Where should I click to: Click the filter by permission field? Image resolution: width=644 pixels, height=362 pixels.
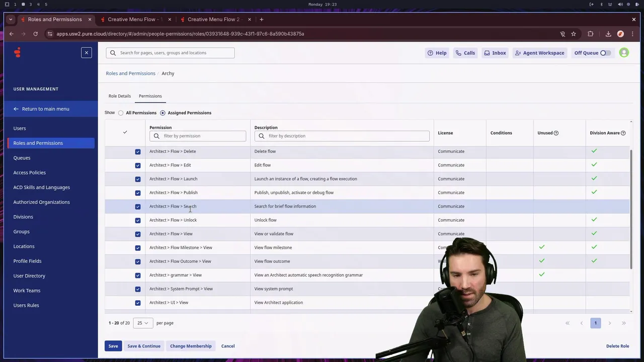click(x=198, y=136)
